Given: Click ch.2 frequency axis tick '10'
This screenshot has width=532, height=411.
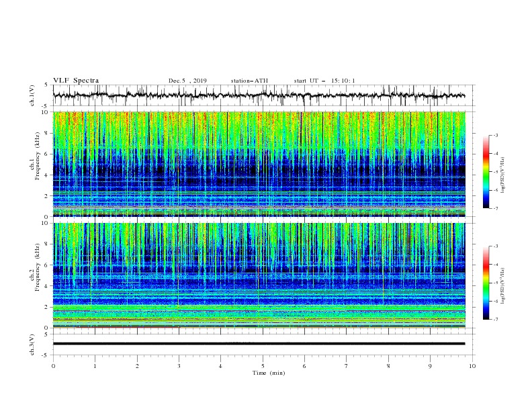Looking at the screenshot, I should 46,223.
